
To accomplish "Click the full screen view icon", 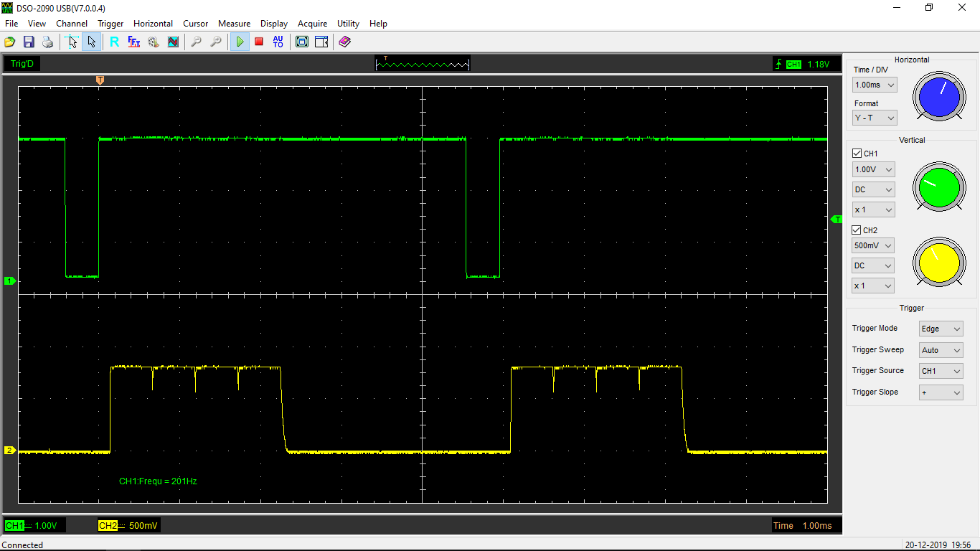I will click(x=302, y=42).
